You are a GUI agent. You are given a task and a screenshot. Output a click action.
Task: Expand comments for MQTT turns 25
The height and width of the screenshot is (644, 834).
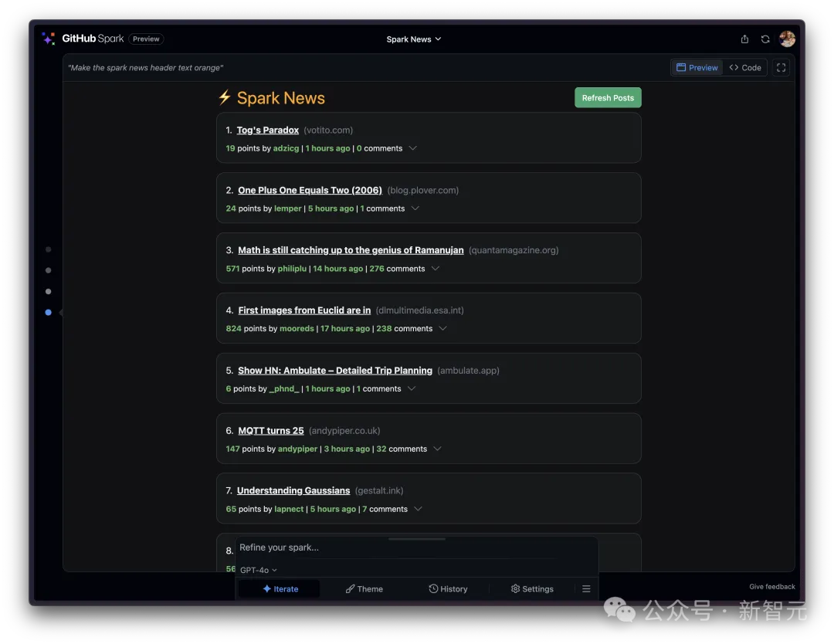(x=437, y=449)
